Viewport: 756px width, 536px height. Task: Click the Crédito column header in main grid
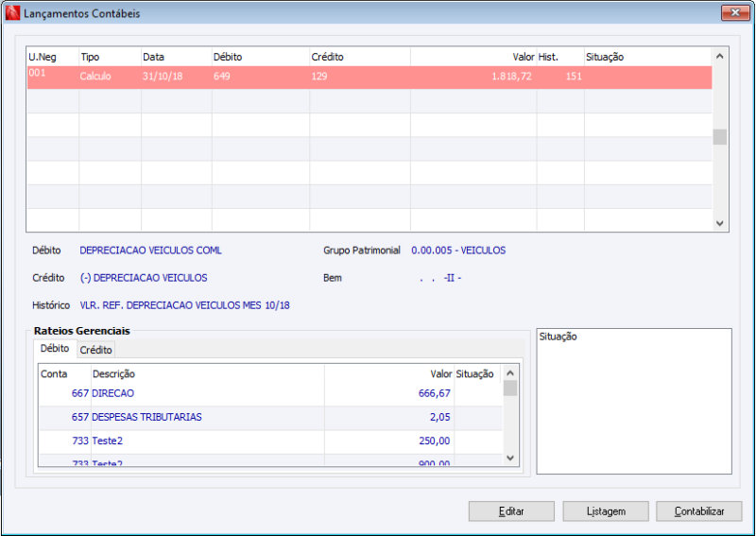[x=360, y=57]
